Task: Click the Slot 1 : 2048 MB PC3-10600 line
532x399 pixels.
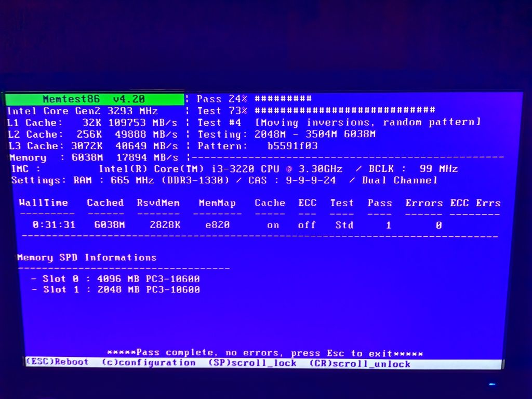Action: coord(115,289)
